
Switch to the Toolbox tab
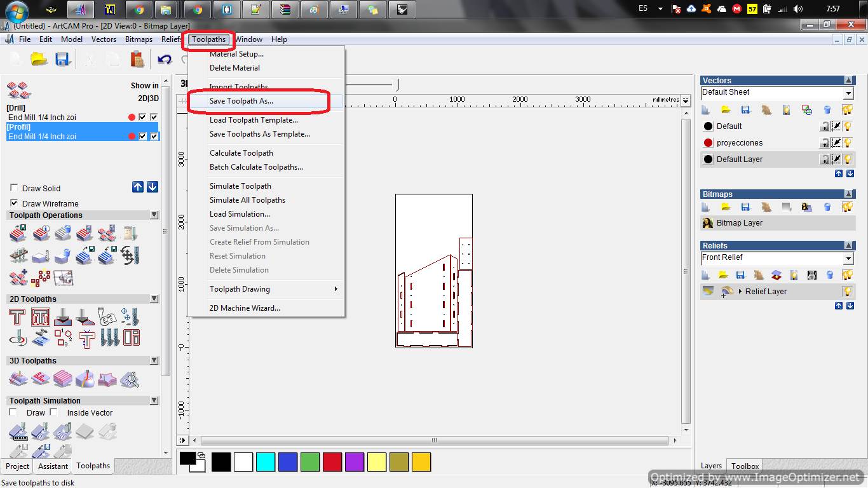745,466
